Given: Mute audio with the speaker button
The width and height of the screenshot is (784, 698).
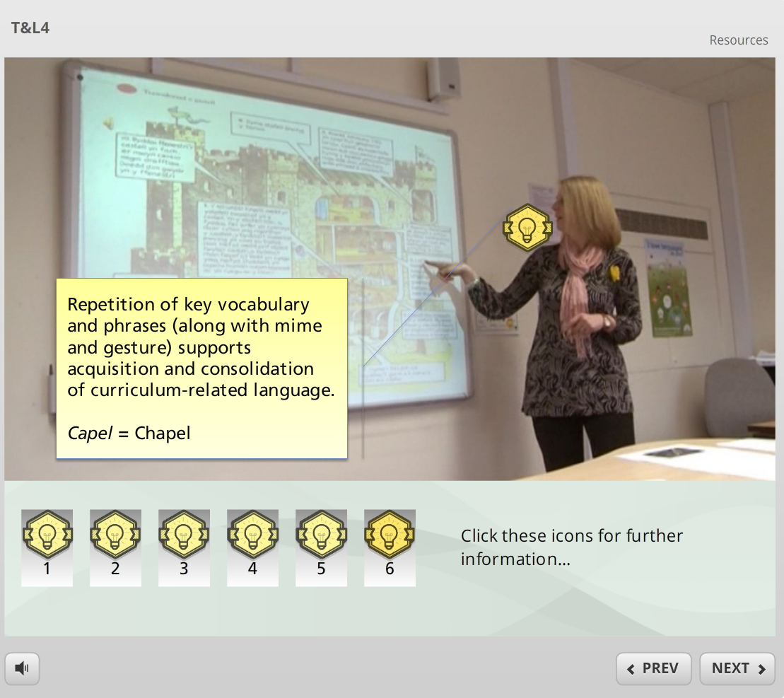Looking at the screenshot, I should (22, 668).
